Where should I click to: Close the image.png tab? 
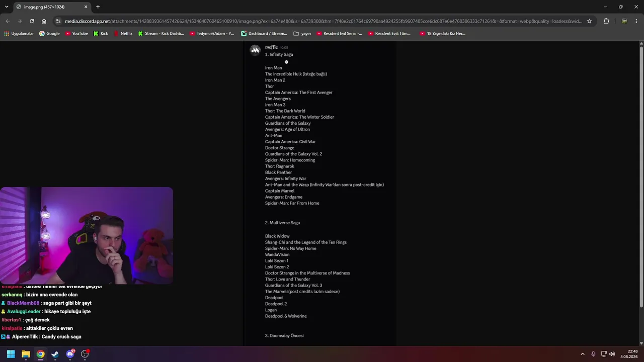click(86, 7)
